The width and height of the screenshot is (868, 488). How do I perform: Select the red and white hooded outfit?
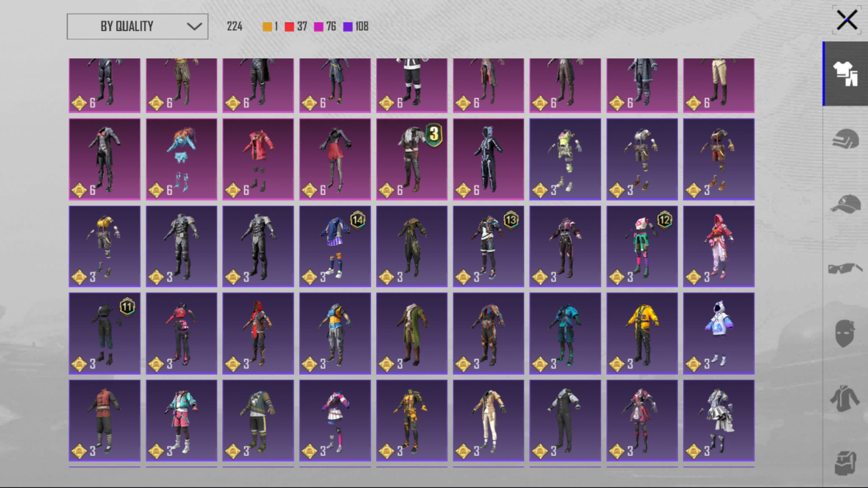coord(719,246)
